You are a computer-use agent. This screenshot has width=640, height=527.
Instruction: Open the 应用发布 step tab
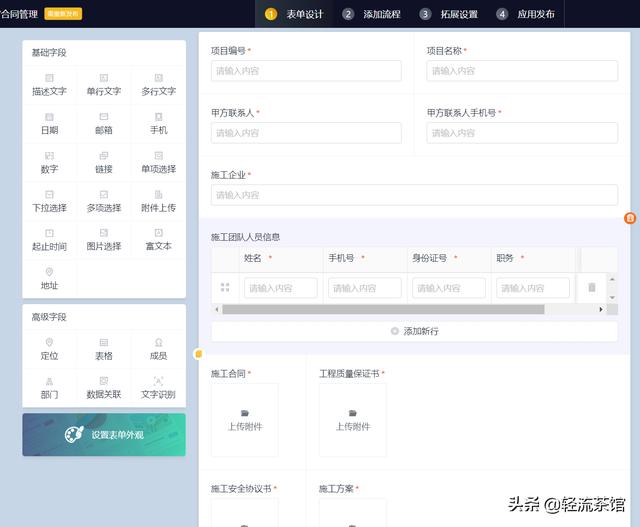point(525,14)
